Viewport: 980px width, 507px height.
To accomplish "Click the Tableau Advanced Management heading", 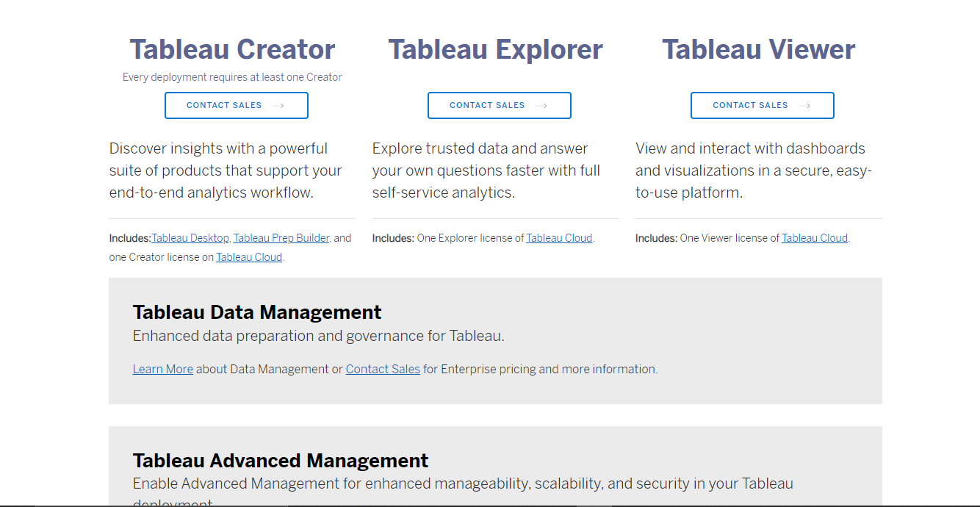I will click(281, 461).
